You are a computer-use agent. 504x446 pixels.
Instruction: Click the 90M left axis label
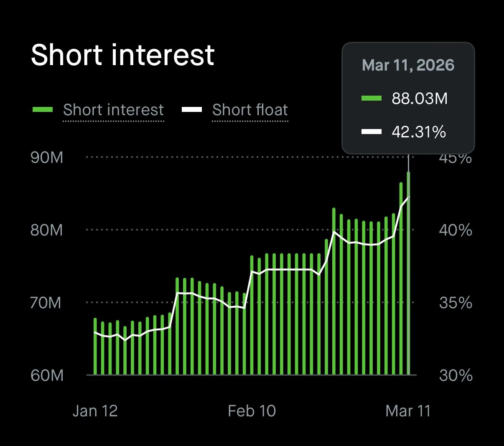[x=47, y=157]
